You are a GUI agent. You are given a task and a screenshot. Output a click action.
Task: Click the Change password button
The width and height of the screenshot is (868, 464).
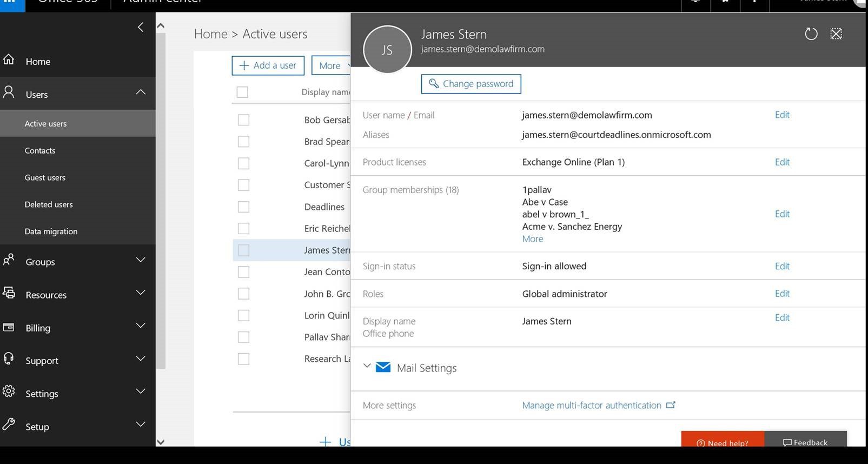[x=471, y=84]
